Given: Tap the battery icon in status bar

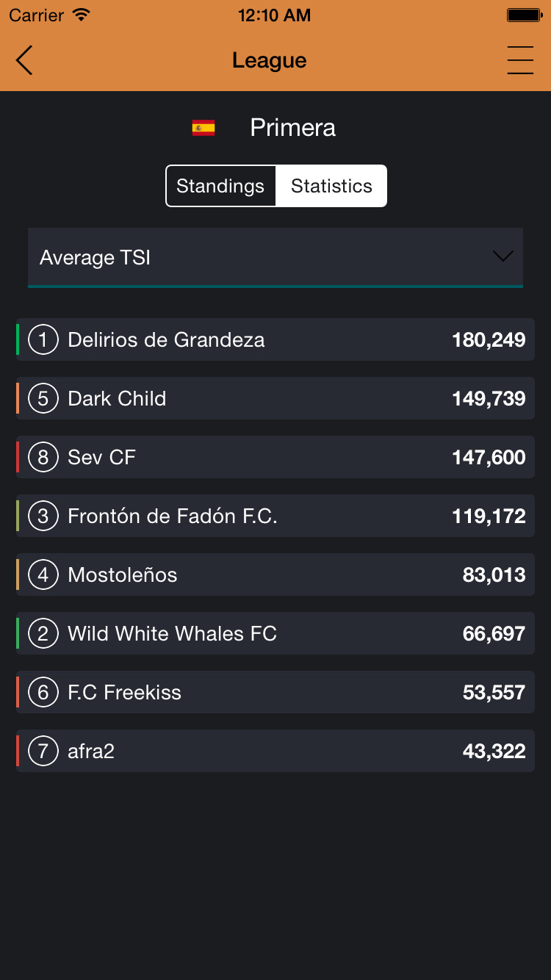Looking at the screenshot, I should click(x=525, y=15).
